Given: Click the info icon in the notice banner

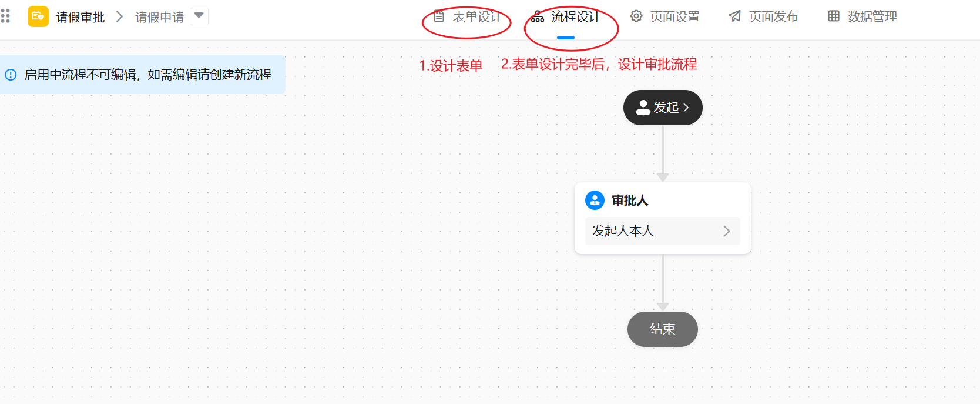Looking at the screenshot, I should click(11, 75).
